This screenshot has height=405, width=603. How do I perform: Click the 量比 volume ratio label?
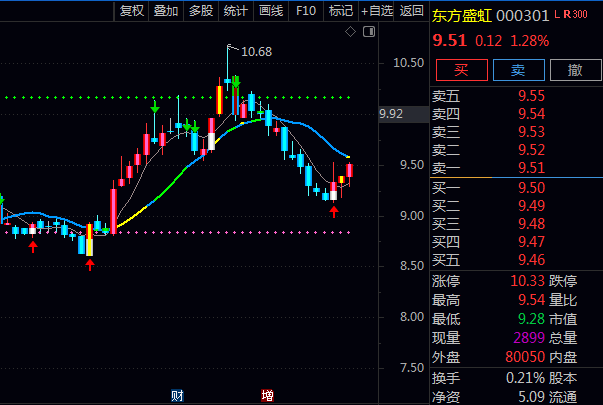pos(563,300)
